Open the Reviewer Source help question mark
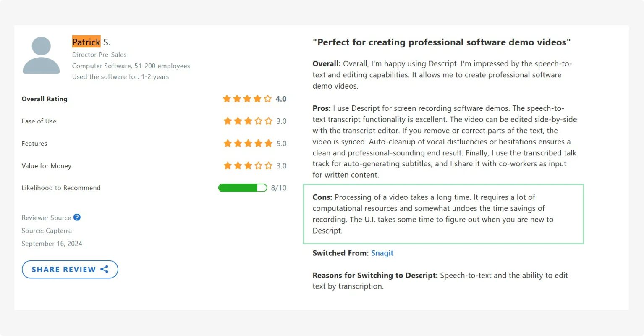 tap(77, 218)
